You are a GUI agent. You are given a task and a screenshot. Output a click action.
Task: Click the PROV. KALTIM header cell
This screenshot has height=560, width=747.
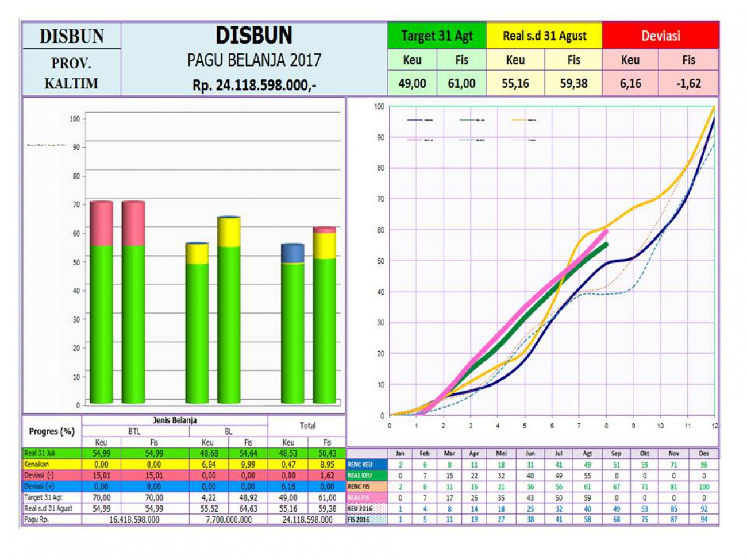click(71, 72)
